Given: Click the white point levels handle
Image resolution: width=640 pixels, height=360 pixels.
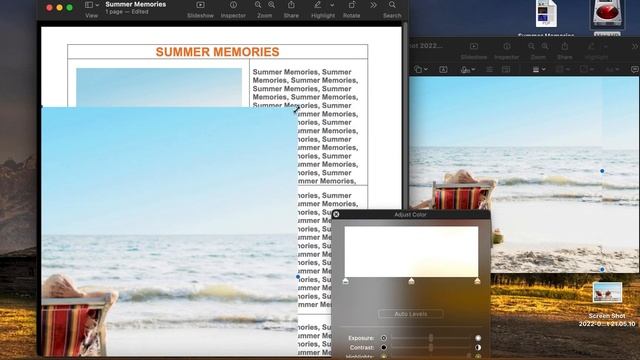Looking at the screenshot, I should tap(477, 281).
